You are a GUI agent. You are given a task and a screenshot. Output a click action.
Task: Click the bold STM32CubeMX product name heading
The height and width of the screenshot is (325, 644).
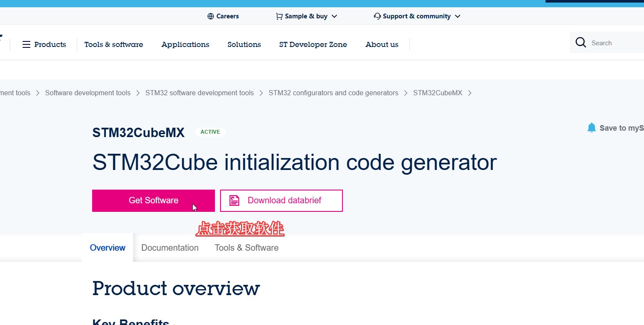(x=139, y=133)
